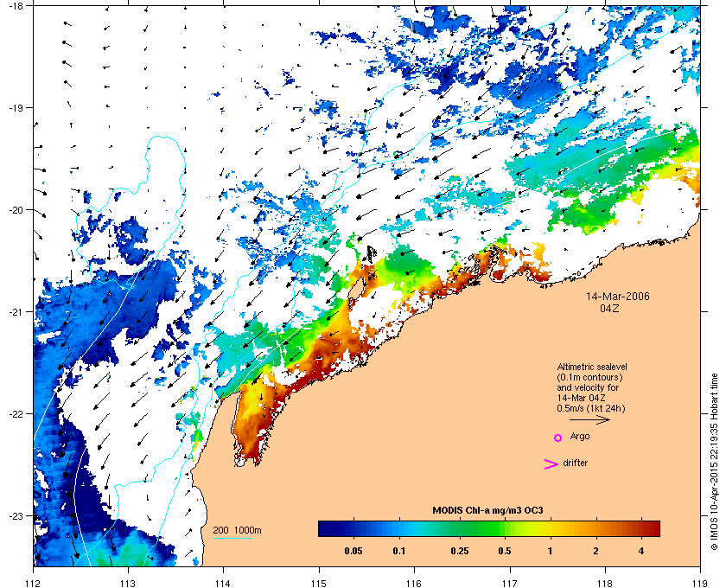Click the IMOS copyright timestamp text
Screen dimensions: 726x588
point(715,463)
